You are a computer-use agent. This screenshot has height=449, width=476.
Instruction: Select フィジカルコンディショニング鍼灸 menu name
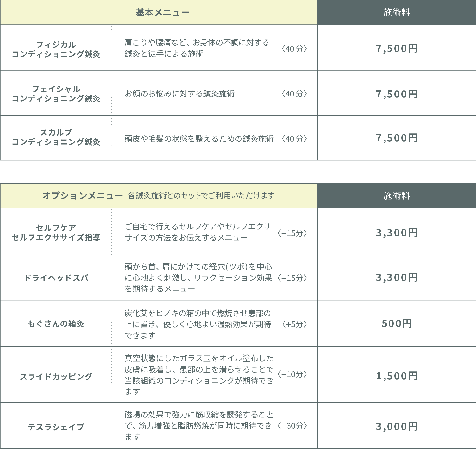56,49
